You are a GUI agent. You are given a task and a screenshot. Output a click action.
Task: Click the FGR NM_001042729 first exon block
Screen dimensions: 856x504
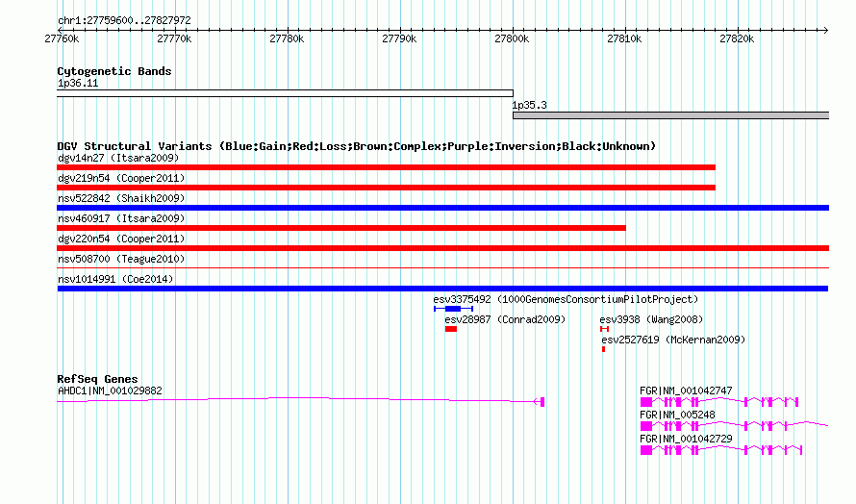pyautogui.click(x=646, y=450)
